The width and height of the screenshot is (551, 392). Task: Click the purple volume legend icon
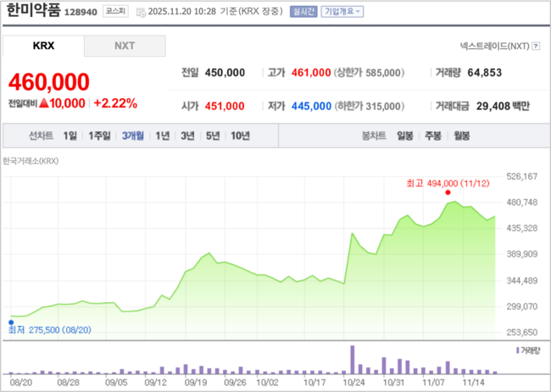click(x=518, y=349)
